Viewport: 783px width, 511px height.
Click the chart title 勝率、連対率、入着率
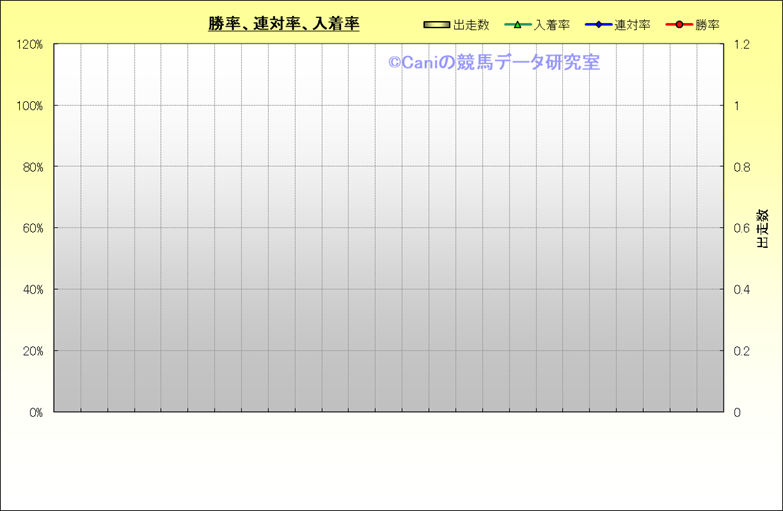(284, 24)
